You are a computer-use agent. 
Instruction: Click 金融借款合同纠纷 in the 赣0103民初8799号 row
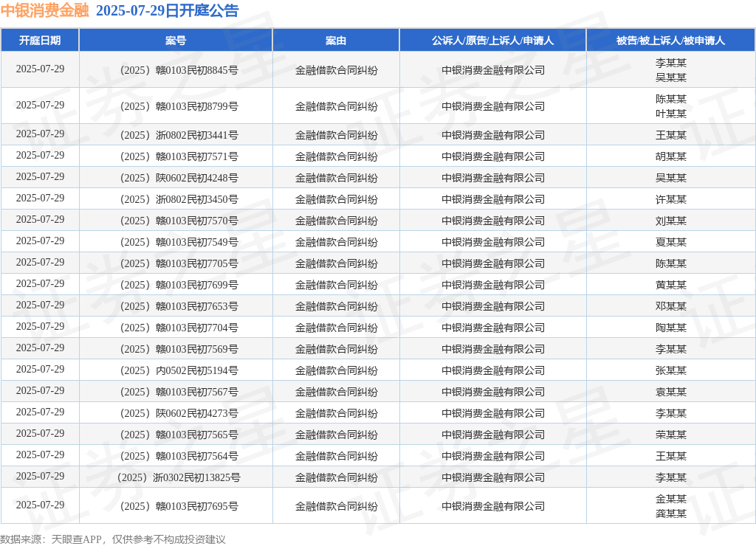(336, 106)
